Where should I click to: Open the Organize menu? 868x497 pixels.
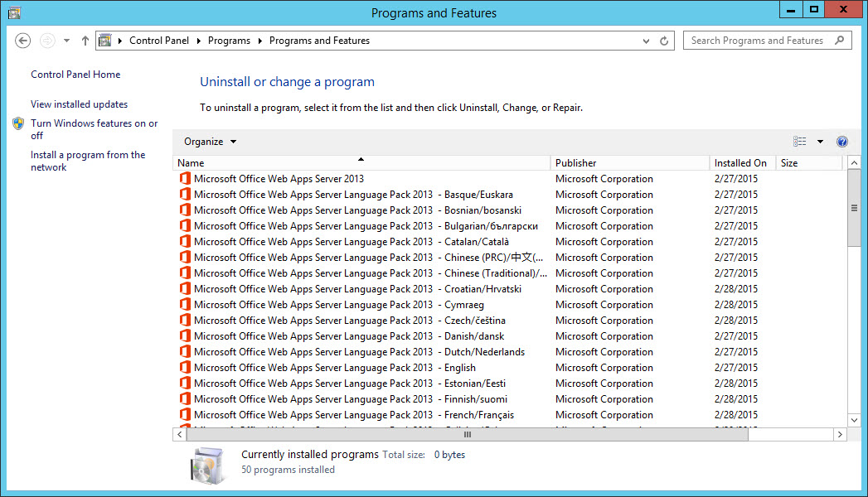[x=210, y=142]
